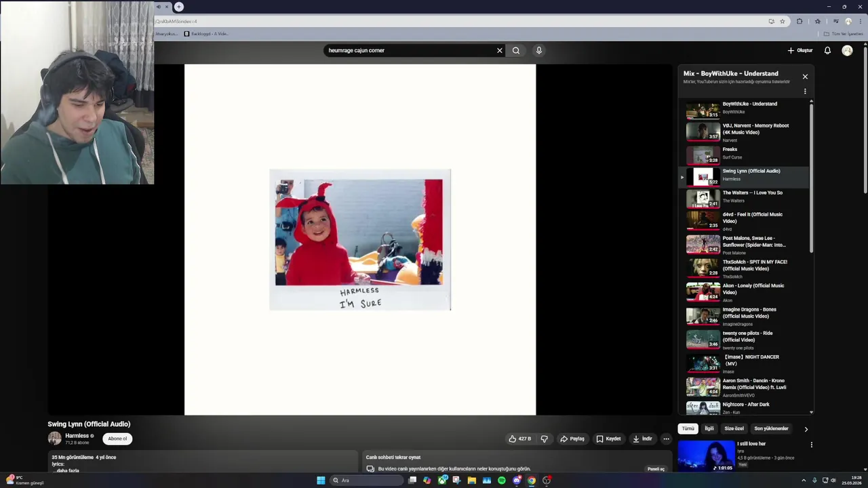Screen dimensions: 868x488
Task: Open more video actions ellipsis
Action: click(x=666, y=439)
